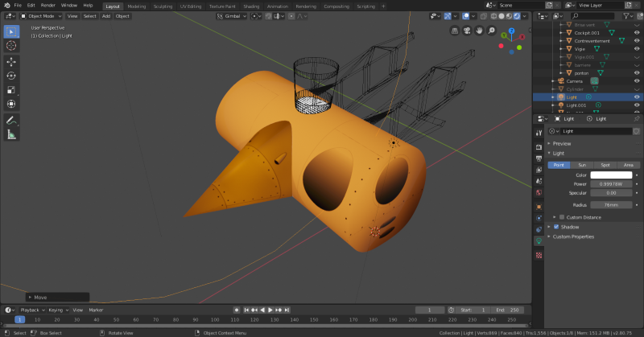Click the pan view hand icon
Viewport: 644px width, 337px height.
pos(479,31)
